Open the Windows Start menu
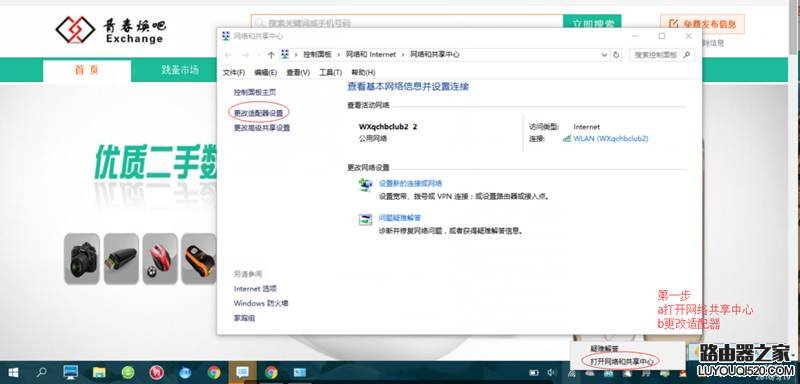Screen dimensions: 800x384 tap(13, 373)
